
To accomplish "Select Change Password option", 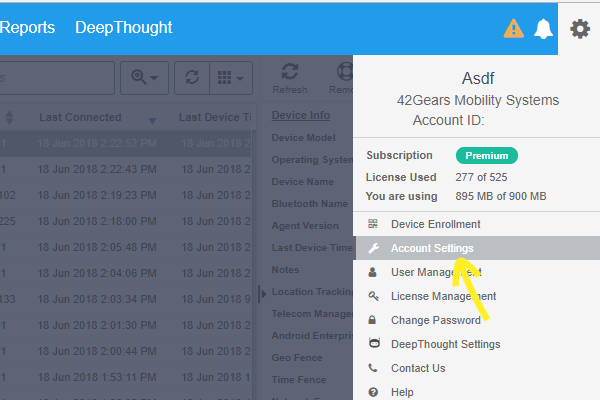I will tap(476, 320).
